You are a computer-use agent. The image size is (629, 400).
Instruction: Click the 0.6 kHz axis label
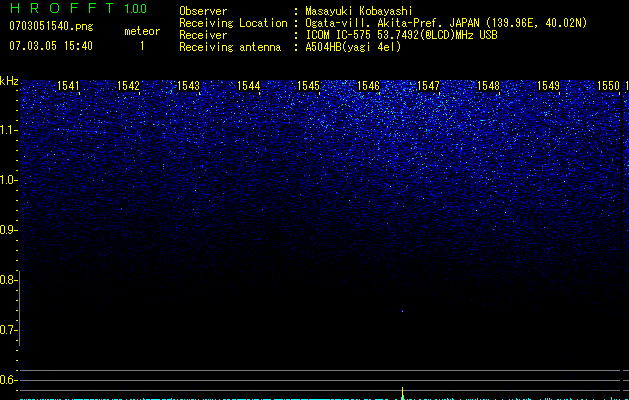[7, 380]
